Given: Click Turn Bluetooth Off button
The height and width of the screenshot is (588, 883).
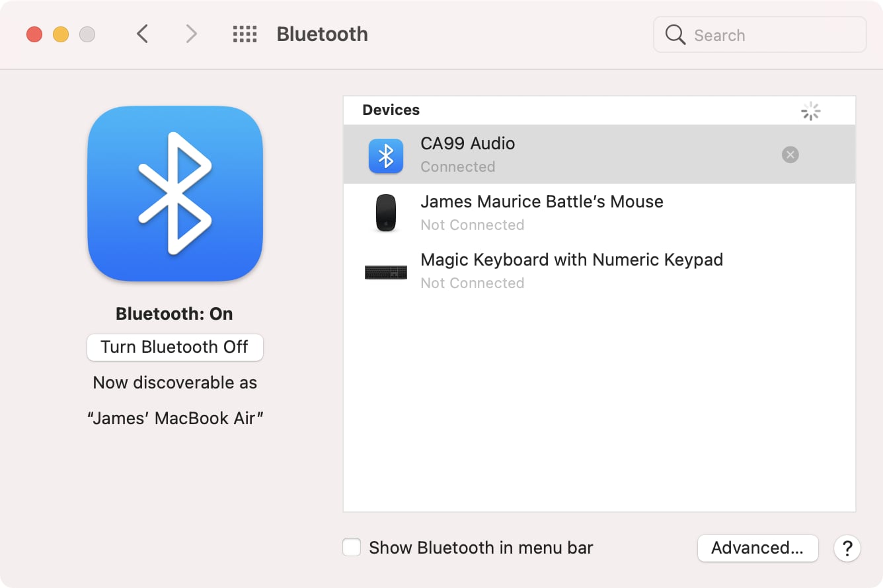Looking at the screenshot, I should tap(175, 348).
